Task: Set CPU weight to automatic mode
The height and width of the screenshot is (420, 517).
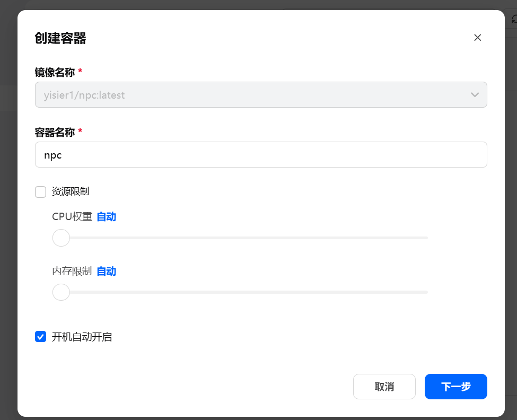Action: pos(106,216)
